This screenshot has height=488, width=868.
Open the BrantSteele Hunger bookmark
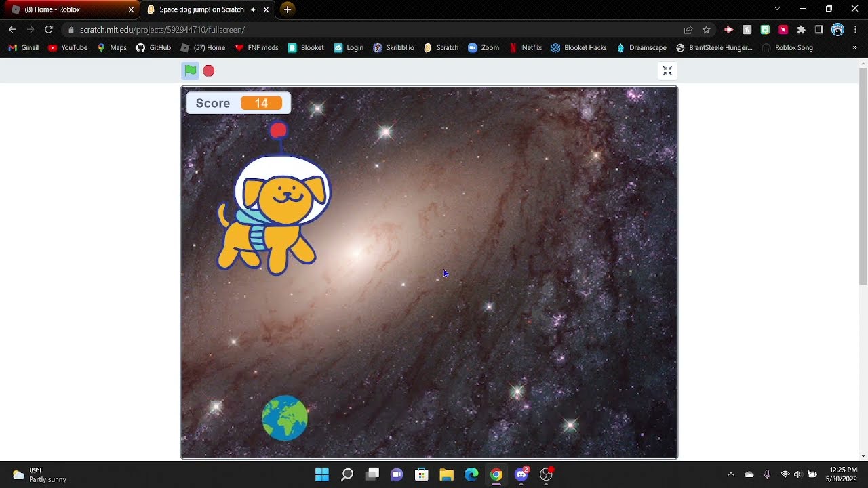point(714,48)
